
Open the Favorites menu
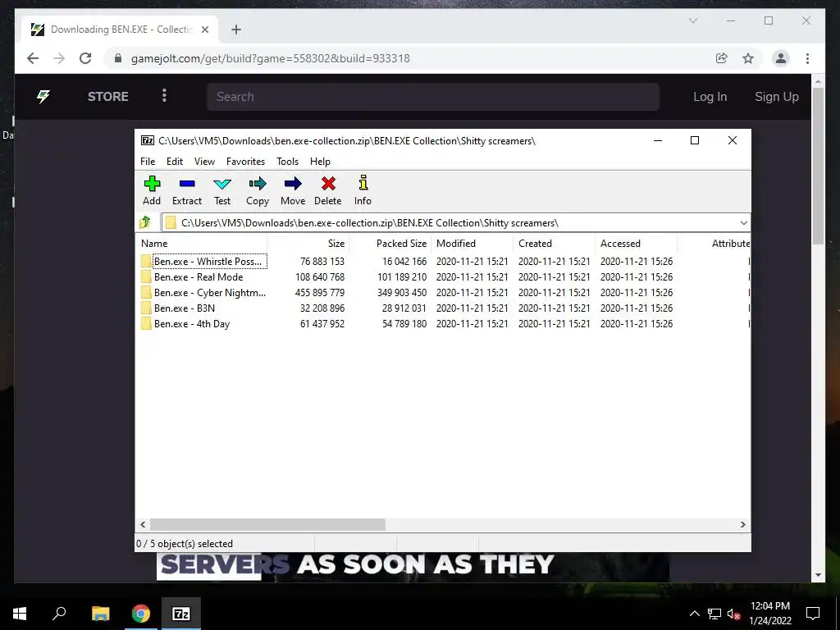(245, 162)
